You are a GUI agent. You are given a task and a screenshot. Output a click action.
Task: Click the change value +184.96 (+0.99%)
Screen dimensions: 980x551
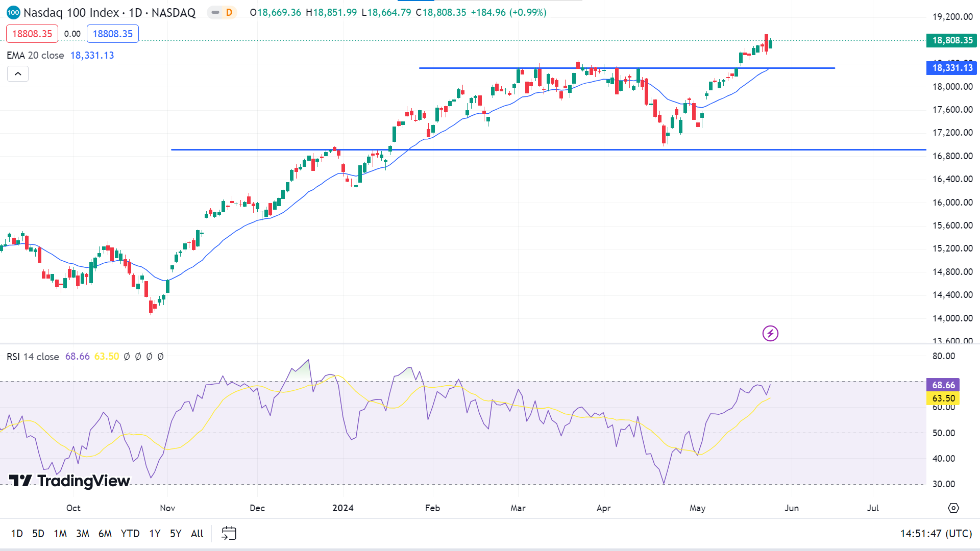[x=508, y=12]
